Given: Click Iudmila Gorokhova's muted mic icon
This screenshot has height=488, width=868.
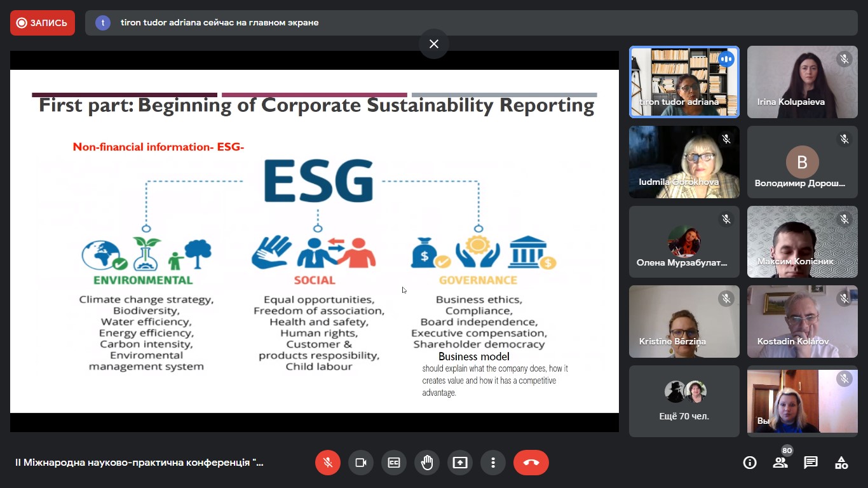Looking at the screenshot, I should coord(726,139).
